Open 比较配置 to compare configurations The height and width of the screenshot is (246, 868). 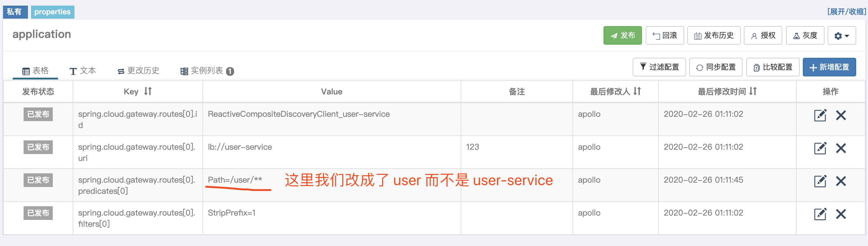click(x=773, y=67)
